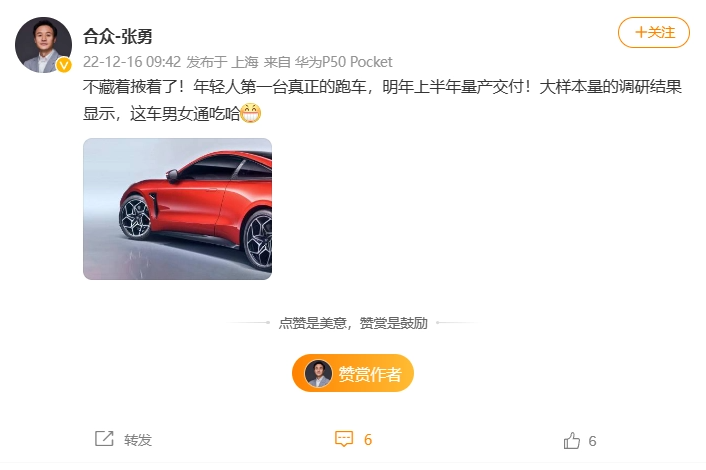Open the red sports car photo
706x470 pixels.
[177, 209]
